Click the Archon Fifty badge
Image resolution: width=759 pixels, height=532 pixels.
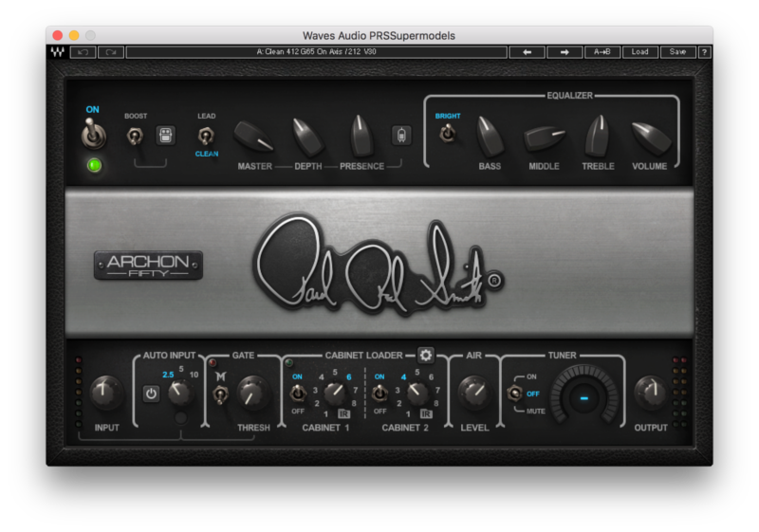coord(148,266)
